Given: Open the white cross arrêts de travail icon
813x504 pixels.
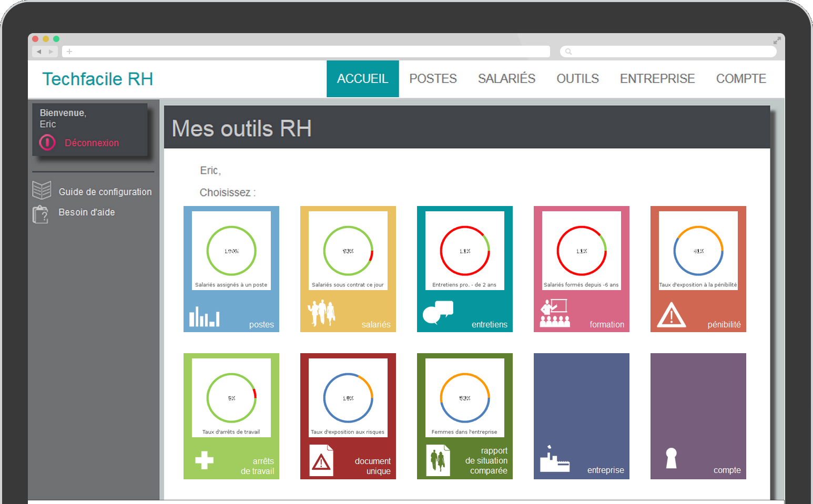Looking at the screenshot, I should click(204, 460).
